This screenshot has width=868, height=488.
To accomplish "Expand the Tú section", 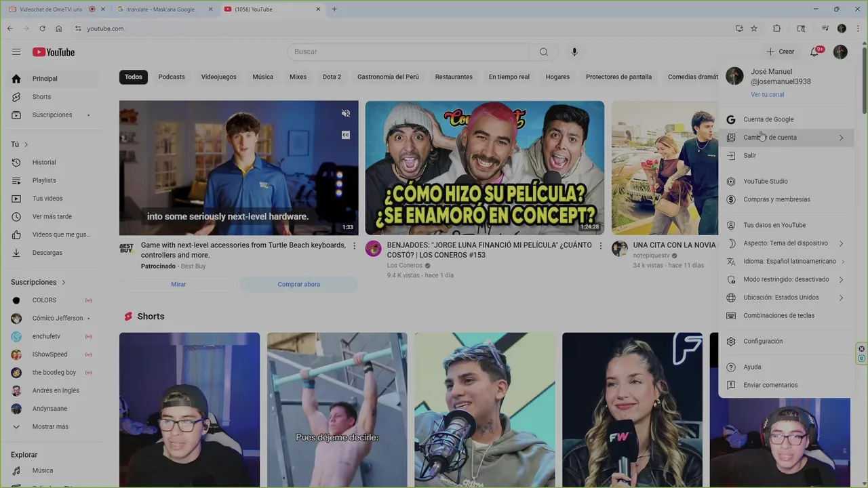I will [x=20, y=144].
